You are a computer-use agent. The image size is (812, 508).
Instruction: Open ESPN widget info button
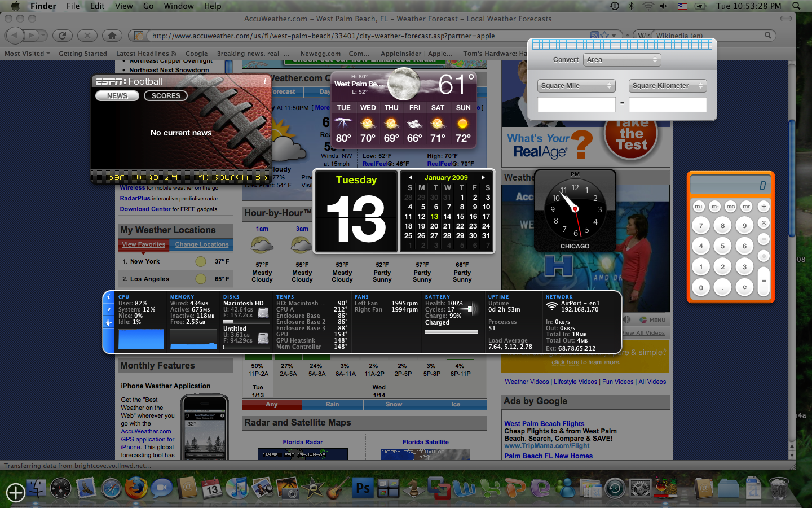(265, 81)
